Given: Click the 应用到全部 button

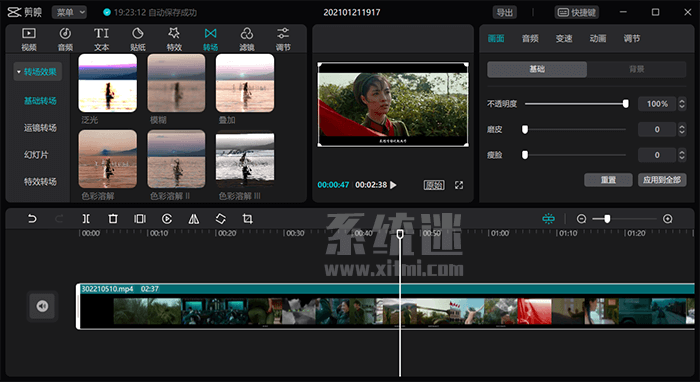Looking at the screenshot, I should click(x=662, y=180).
